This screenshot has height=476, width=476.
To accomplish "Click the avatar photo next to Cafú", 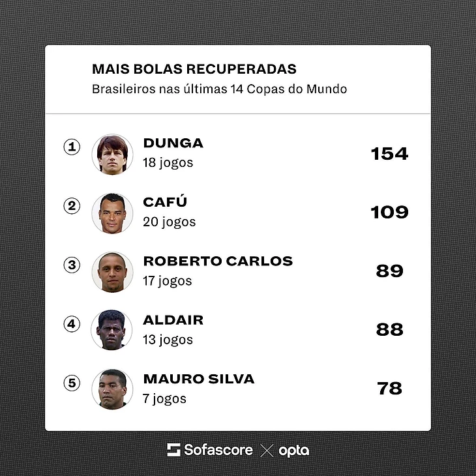I will (112, 213).
